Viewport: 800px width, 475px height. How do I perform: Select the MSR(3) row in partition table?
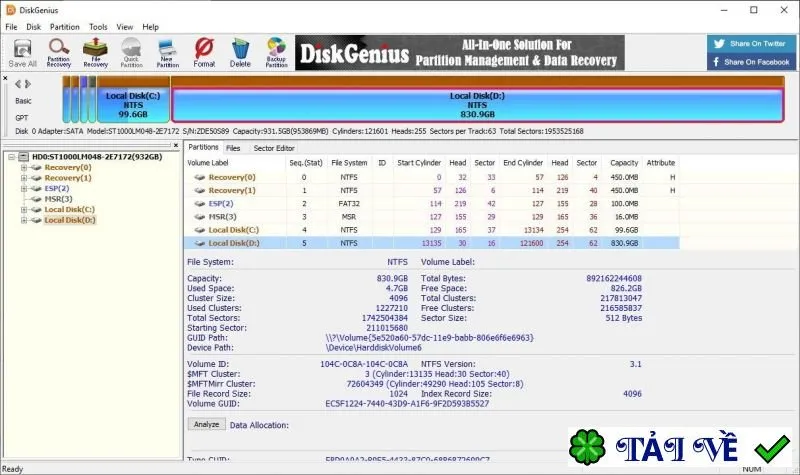point(432,217)
